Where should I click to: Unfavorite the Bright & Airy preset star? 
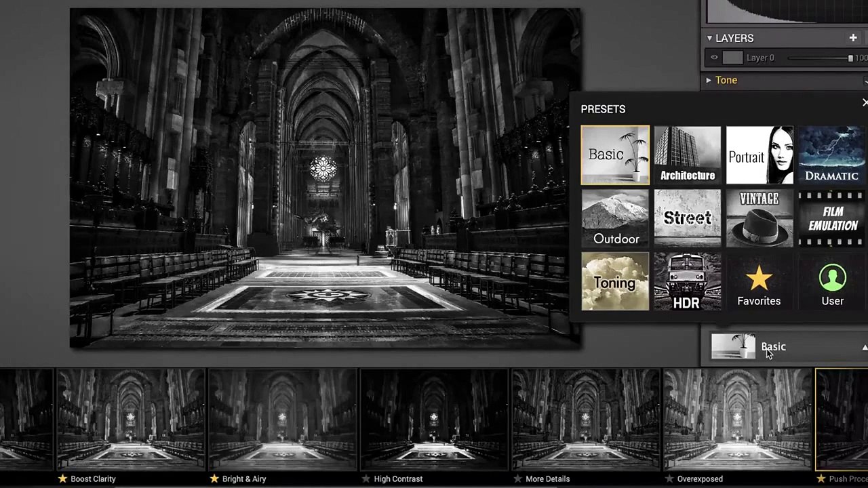tap(214, 479)
